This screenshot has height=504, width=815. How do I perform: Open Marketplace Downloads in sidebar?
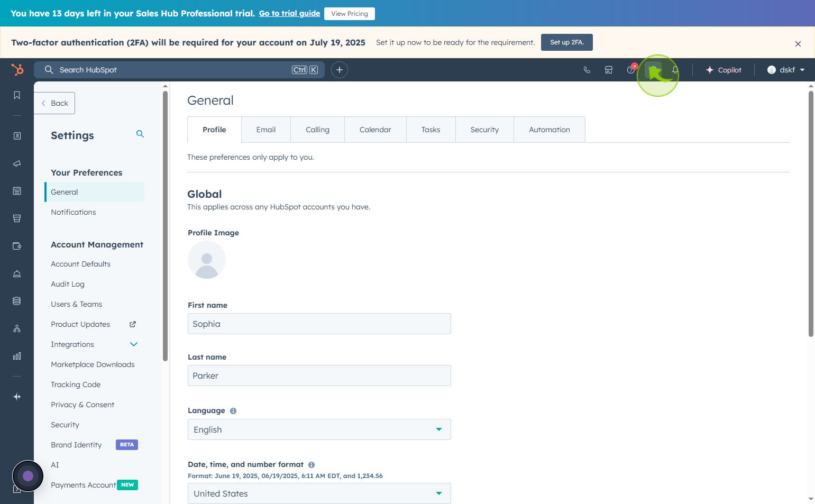click(x=93, y=364)
